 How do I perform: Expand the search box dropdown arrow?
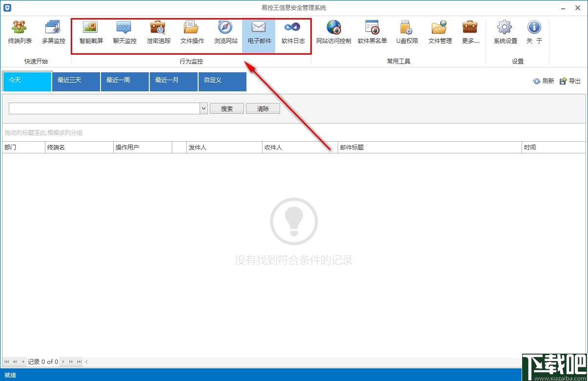pos(204,108)
